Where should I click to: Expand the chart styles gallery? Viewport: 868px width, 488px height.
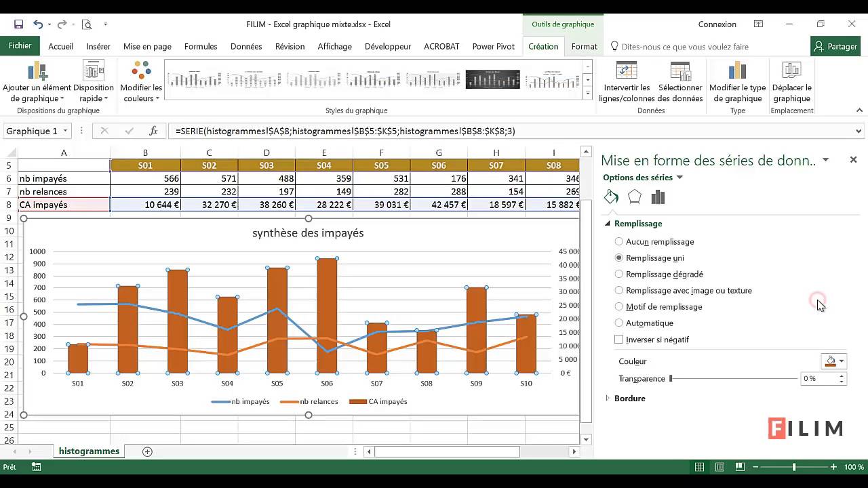click(x=588, y=94)
